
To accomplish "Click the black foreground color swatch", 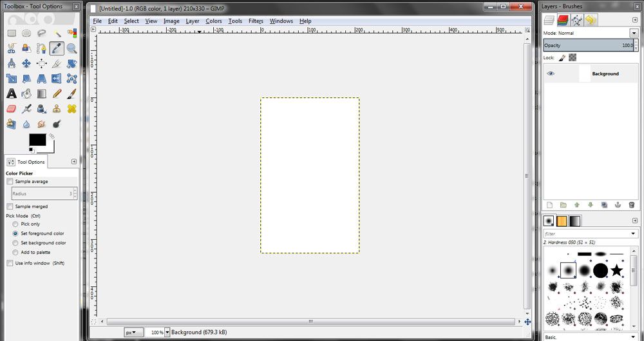I will click(36, 140).
